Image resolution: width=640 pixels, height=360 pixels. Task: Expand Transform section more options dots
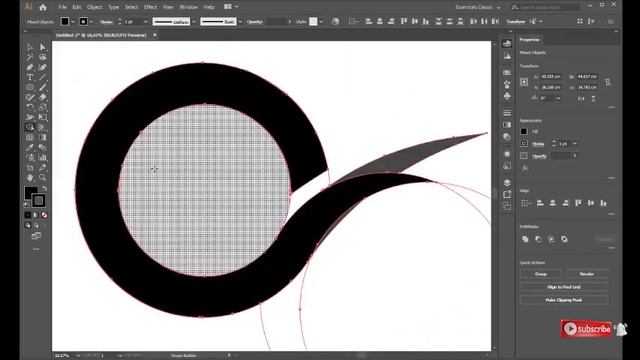tap(611, 107)
